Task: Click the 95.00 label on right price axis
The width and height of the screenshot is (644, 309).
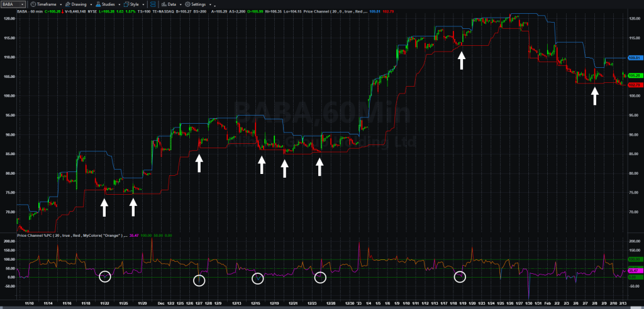Action: pos(635,116)
